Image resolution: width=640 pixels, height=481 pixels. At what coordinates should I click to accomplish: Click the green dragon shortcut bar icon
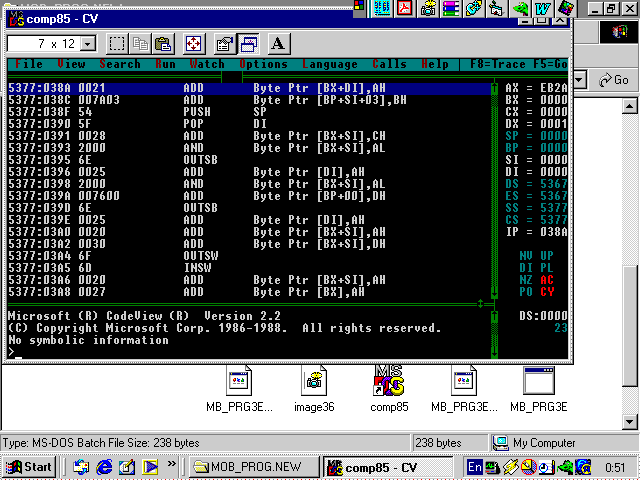(x=520, y=8)
